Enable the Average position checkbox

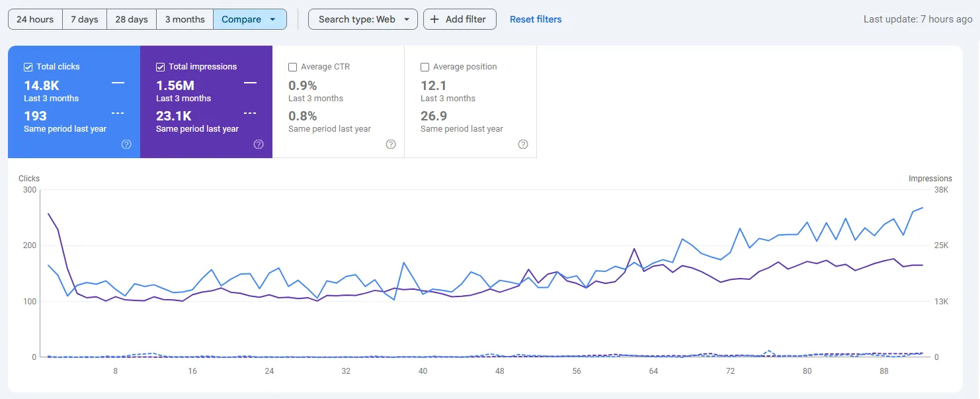pyautogui.click(x=425, y=67)
